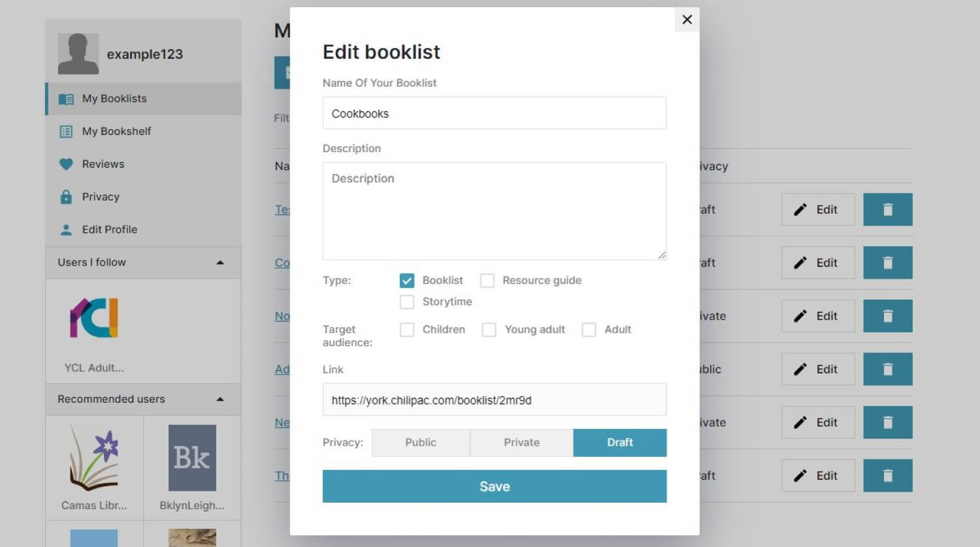The width and height of the screenshot is (980, 547).
Task: Open My Booklists from sidebar
Action: (143, 99)
